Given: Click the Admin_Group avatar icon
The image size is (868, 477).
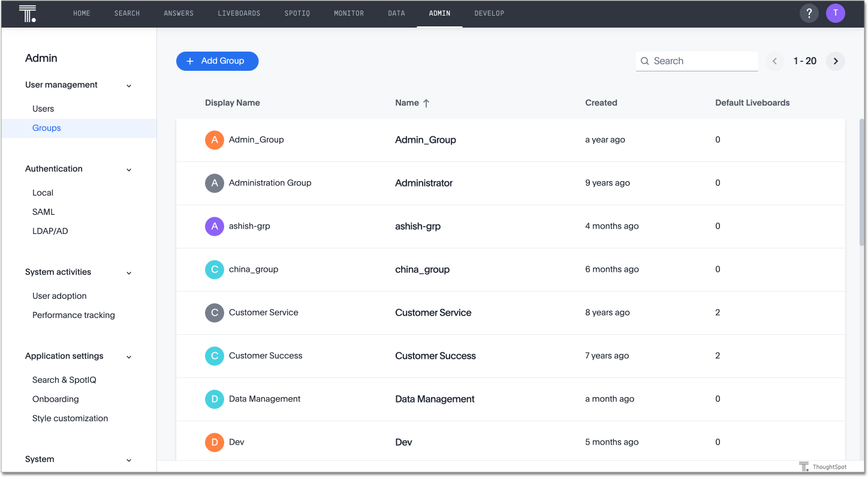Looking at the screenshot, I should [214, 140].
